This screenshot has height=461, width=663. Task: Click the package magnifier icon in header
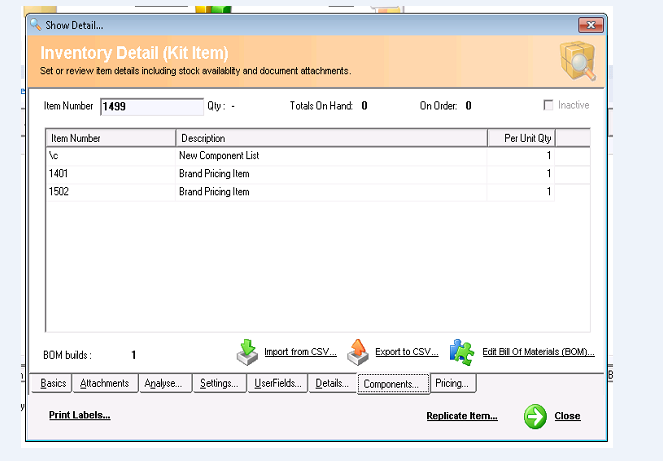coord(578,61)
